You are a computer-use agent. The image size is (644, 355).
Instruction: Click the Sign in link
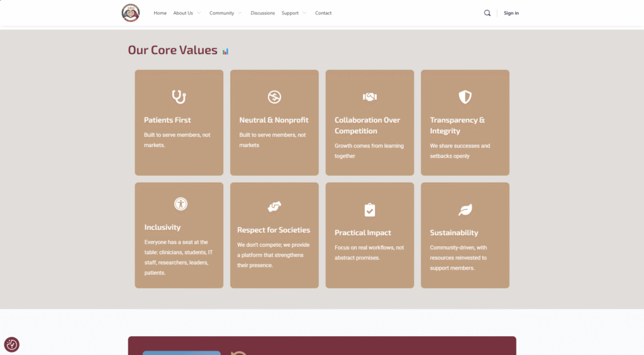coord(511,13)
